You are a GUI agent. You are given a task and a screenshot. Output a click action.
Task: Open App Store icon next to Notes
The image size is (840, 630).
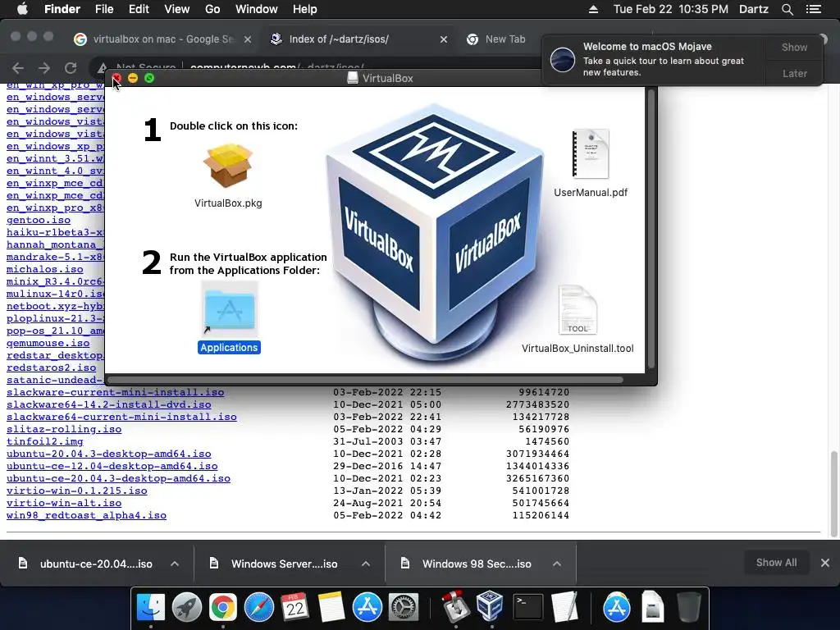(367, 607)
